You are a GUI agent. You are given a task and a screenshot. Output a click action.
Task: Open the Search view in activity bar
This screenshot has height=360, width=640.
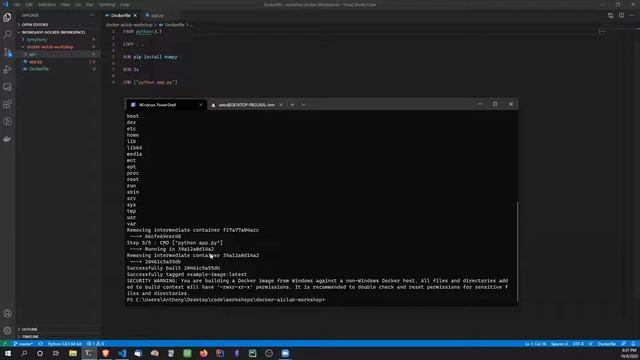[7, 35]
